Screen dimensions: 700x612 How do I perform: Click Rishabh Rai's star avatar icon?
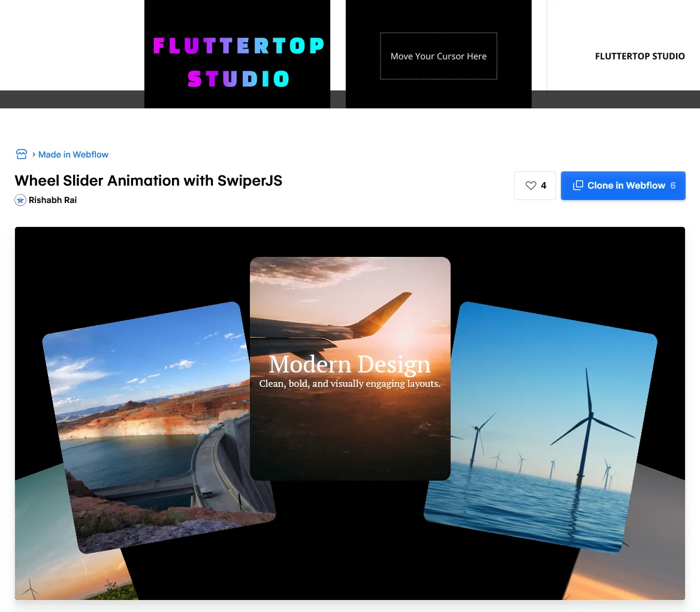20,200
